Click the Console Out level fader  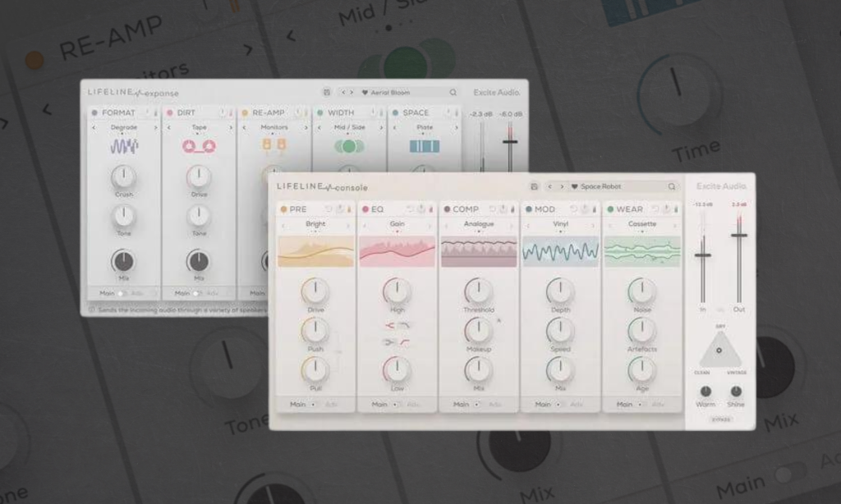(x=738, y=236)
